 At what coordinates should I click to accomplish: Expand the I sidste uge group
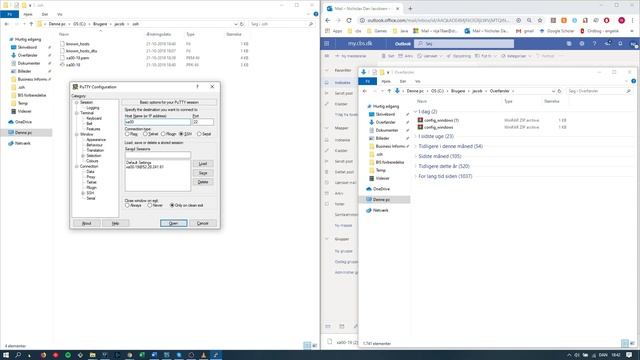[416, 136]
